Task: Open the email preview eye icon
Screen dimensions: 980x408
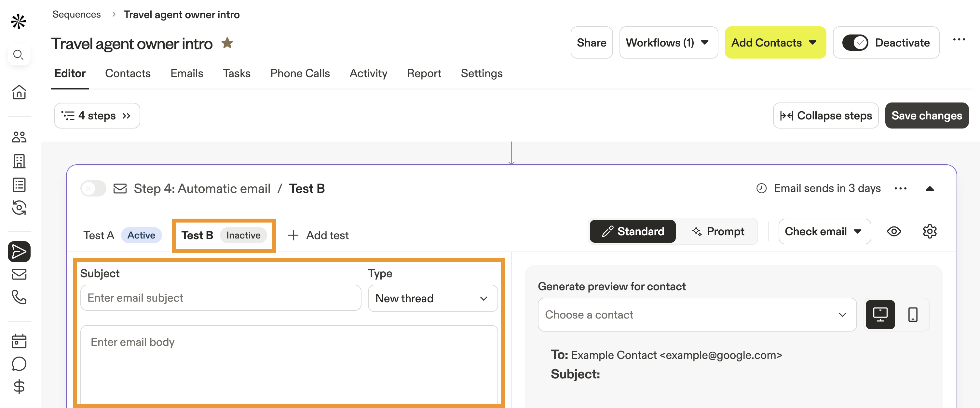Action: coord(894,231)
